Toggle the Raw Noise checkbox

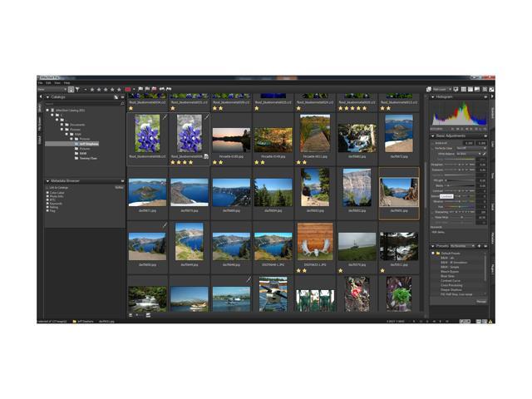[x=432, y=217]
